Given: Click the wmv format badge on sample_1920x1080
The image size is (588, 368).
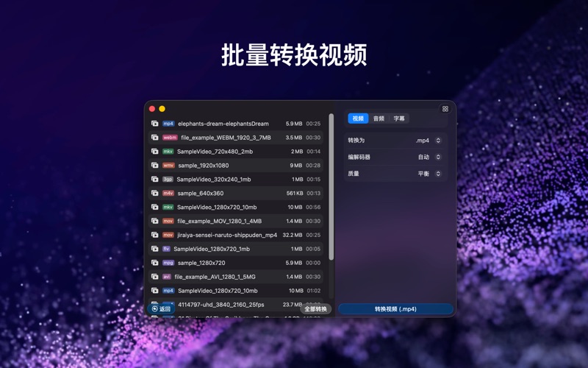Looking at the screenshot, I should 168,165.
